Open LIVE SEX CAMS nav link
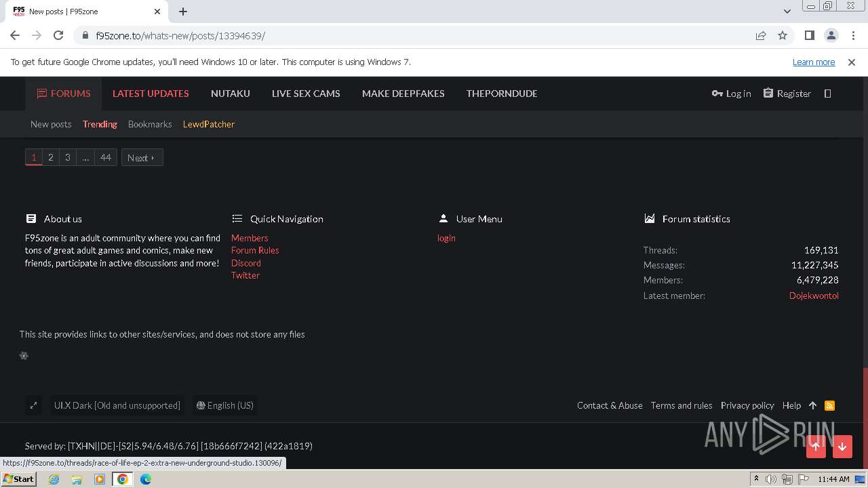868x488 pixels. [x=306, y=94]
